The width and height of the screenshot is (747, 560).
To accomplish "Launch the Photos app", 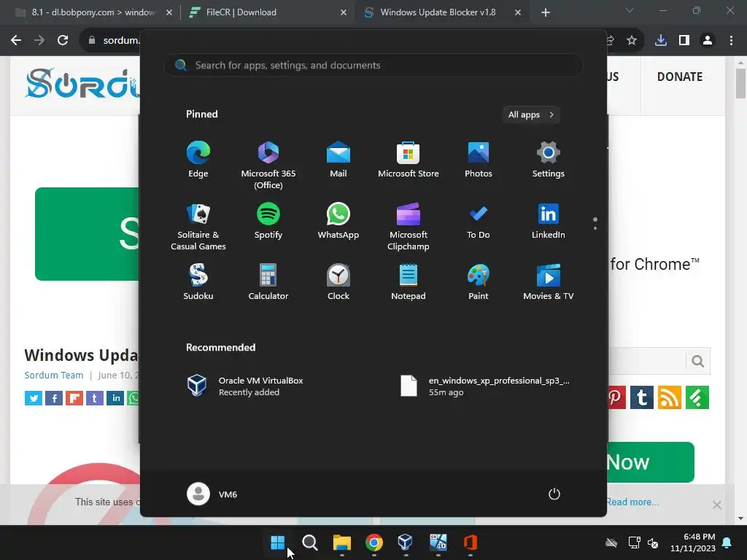I will click(479, 160).
